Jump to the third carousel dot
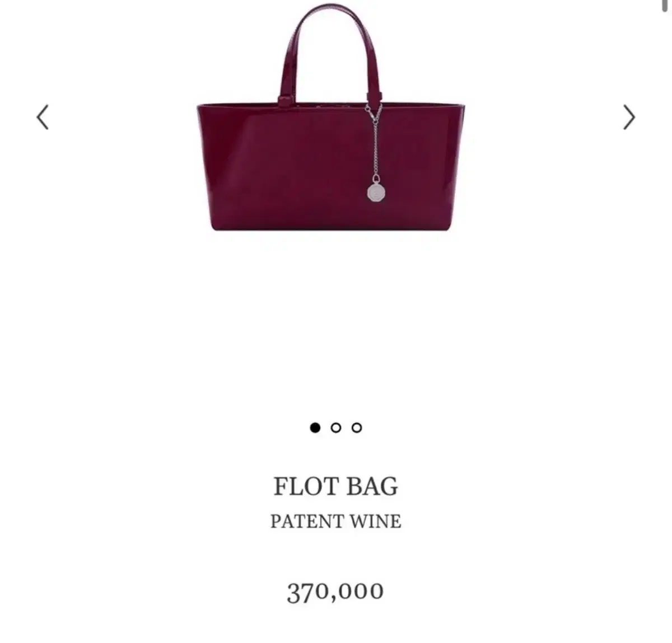 357,428
